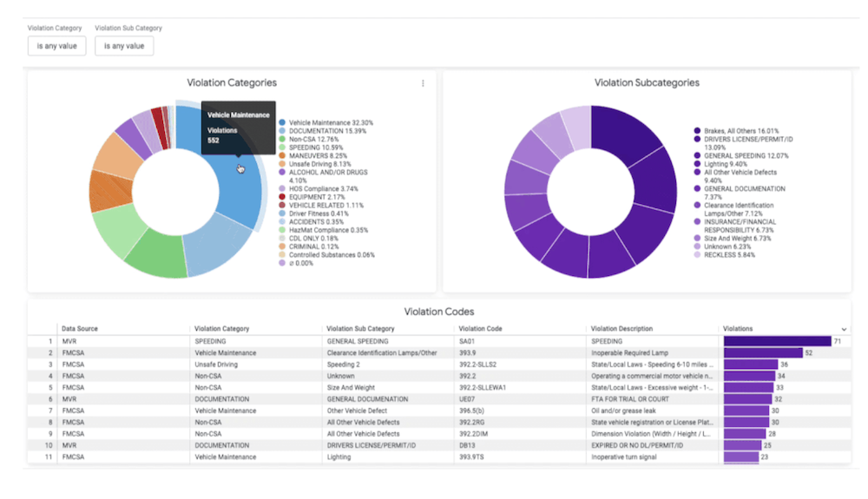Toggle EQUIPMENT 2.17% legend entry
The height and width of the screenshot is (499, 868).
click(x=312, y=197)
